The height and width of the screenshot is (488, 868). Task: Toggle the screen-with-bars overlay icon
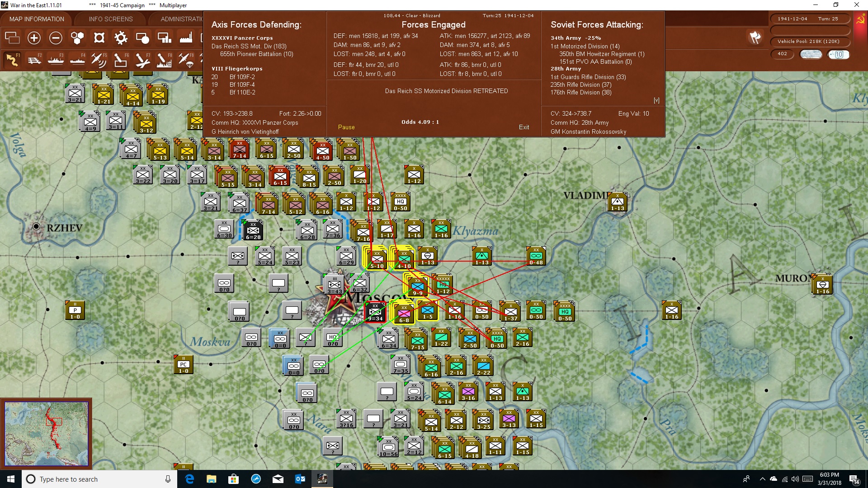(x=164, y=38)
